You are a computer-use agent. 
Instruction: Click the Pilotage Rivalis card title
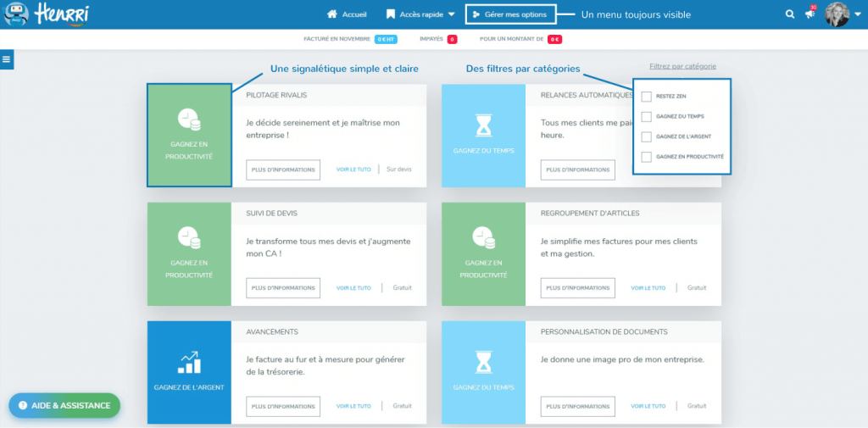276,95
